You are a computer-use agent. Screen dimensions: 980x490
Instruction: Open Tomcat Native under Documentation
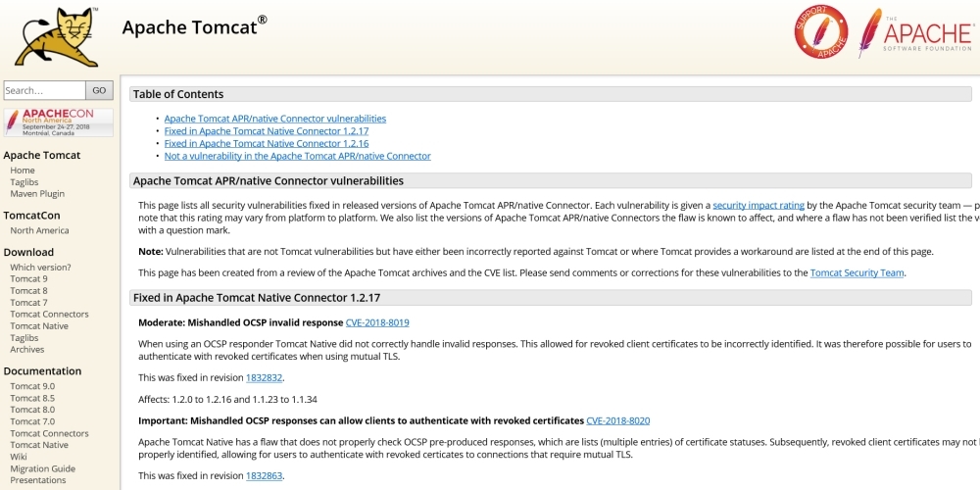click(39, 445)
